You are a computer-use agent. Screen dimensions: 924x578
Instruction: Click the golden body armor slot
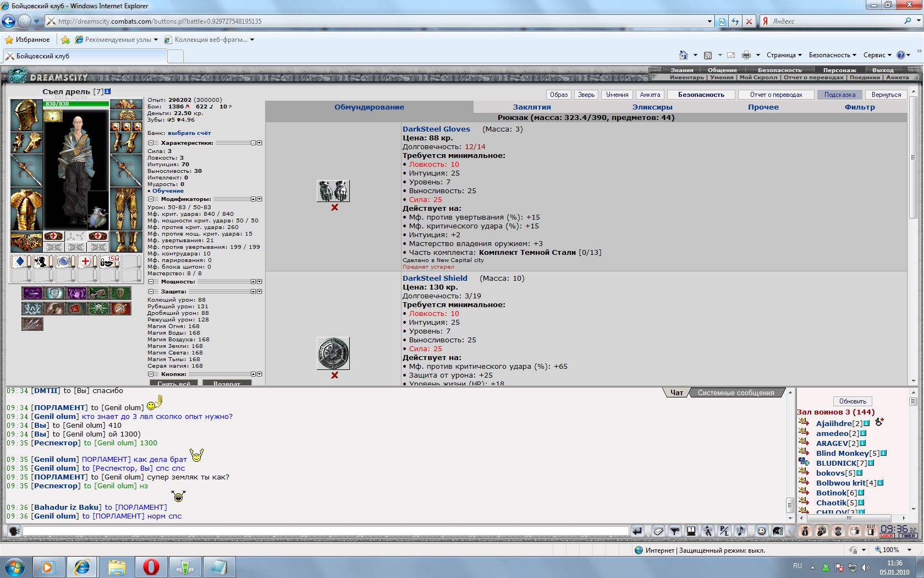[26, 208]
